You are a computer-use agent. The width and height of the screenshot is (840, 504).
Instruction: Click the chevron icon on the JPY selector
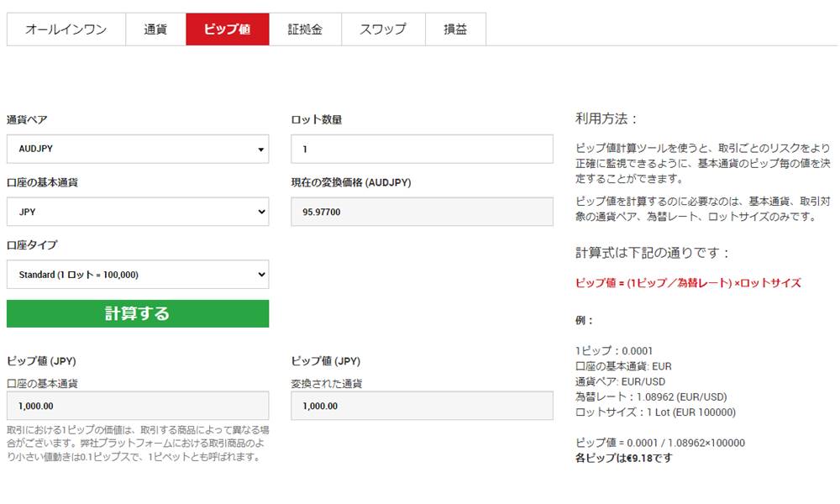(260, 212)
